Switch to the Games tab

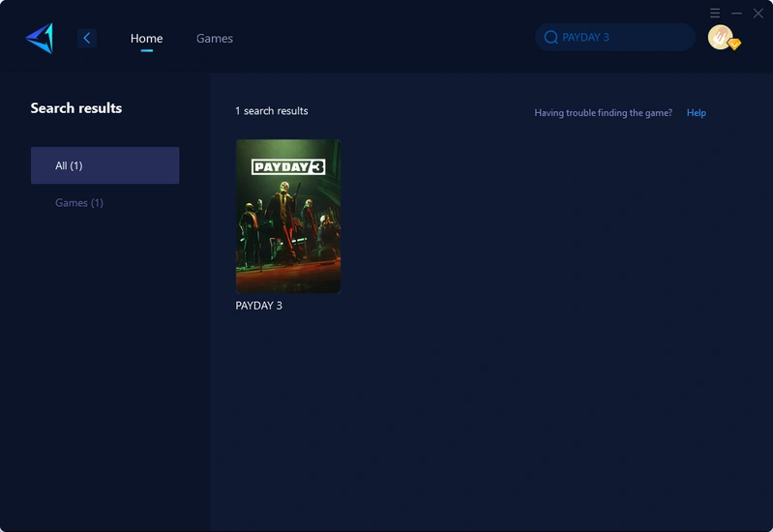pyautogui.click(x=214, y=39)
